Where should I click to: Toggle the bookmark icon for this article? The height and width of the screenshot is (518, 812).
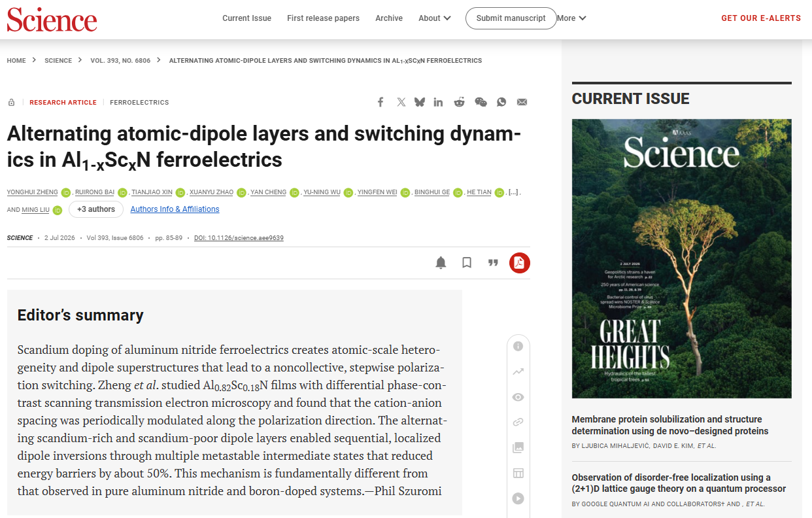click(467, 262)
